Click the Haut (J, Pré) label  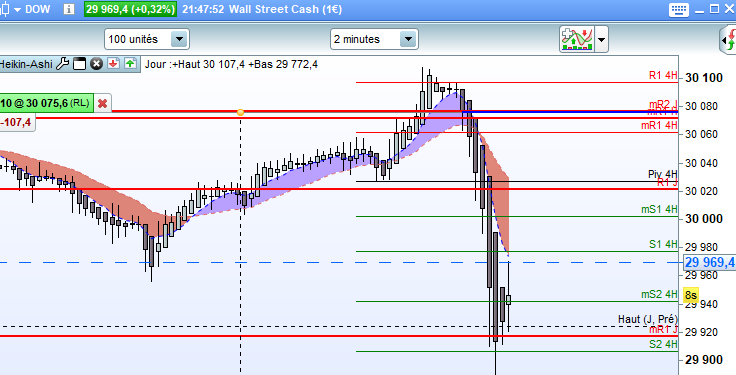[648, 319]
